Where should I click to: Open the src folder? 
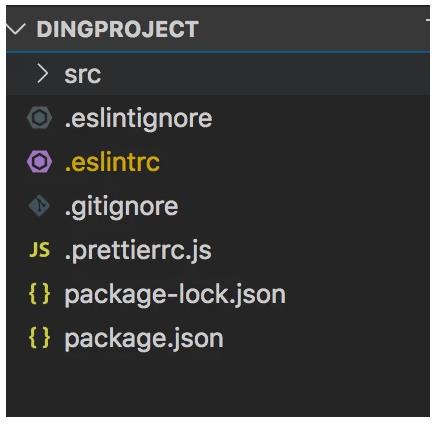point(82,74)
